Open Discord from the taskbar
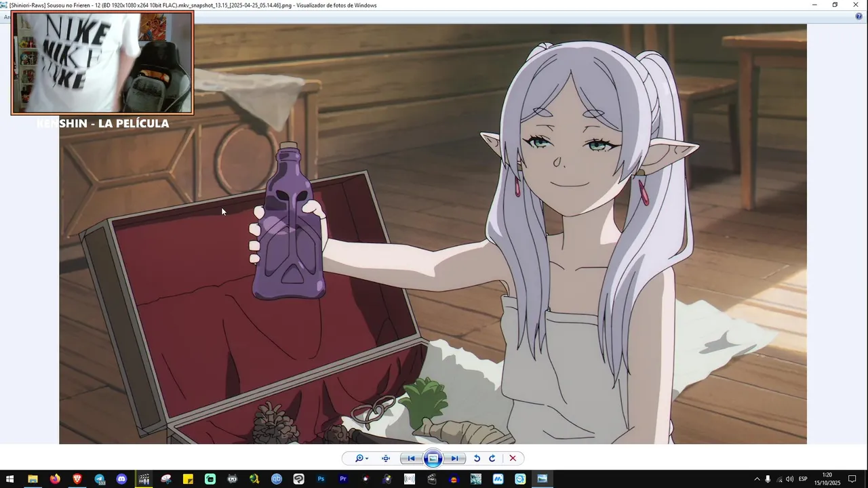This screenshot has width=868, height=488. pyautogui.click(x=121, y=479)
